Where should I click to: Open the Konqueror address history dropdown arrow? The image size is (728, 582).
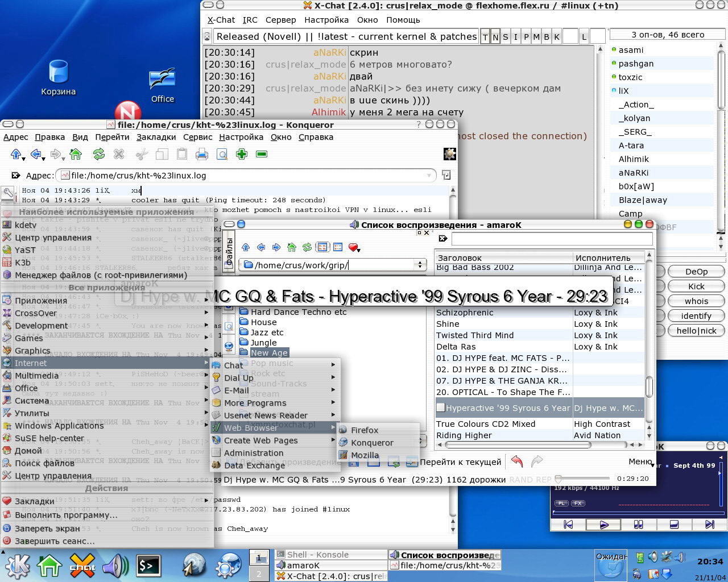click(x=429, y=176)
